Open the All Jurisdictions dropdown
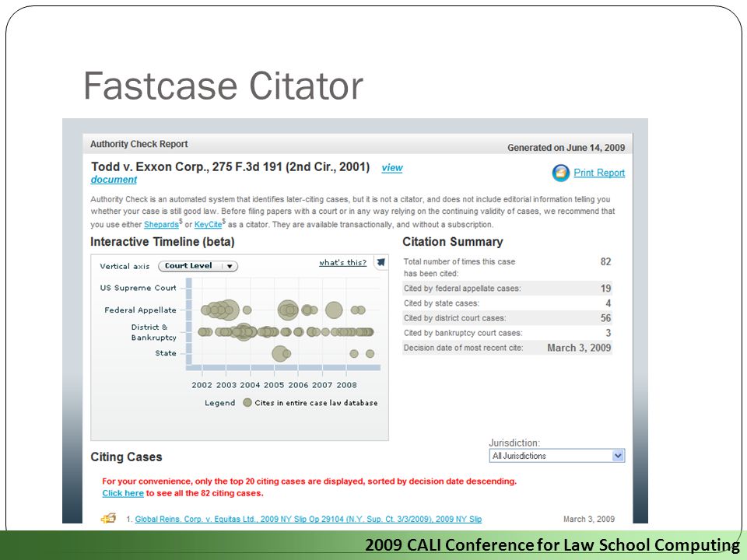 coord(556,456)
